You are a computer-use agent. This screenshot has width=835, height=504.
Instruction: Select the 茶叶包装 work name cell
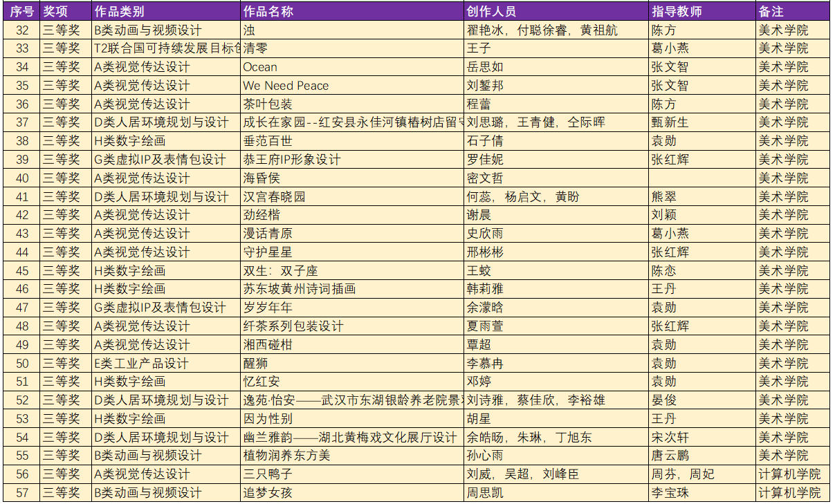tap(352, 104)
